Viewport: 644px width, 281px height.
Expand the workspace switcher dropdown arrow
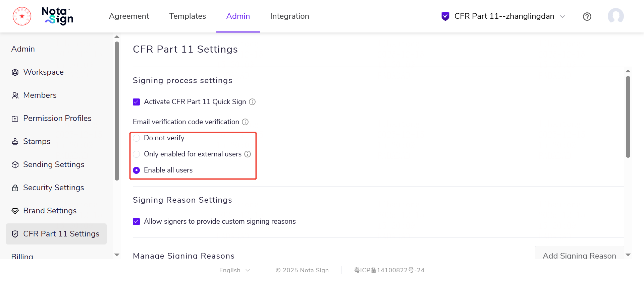click(562, 16)
